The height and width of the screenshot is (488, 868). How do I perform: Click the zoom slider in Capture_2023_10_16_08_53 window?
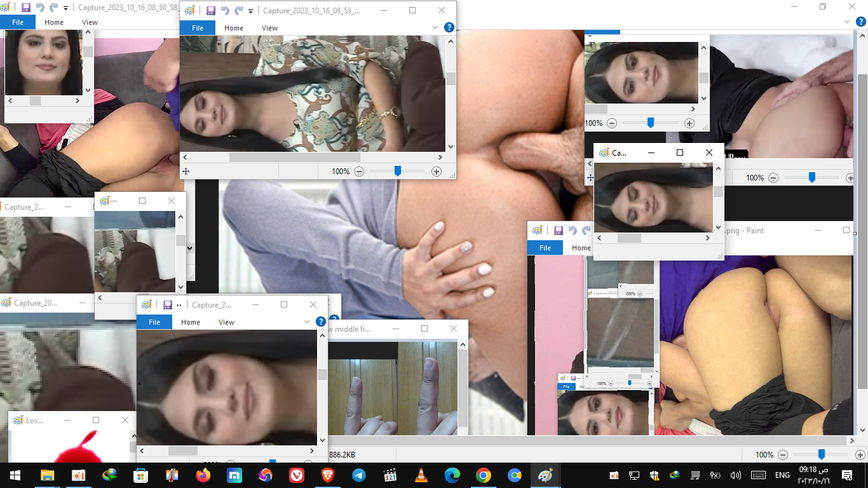pos(398,171)
